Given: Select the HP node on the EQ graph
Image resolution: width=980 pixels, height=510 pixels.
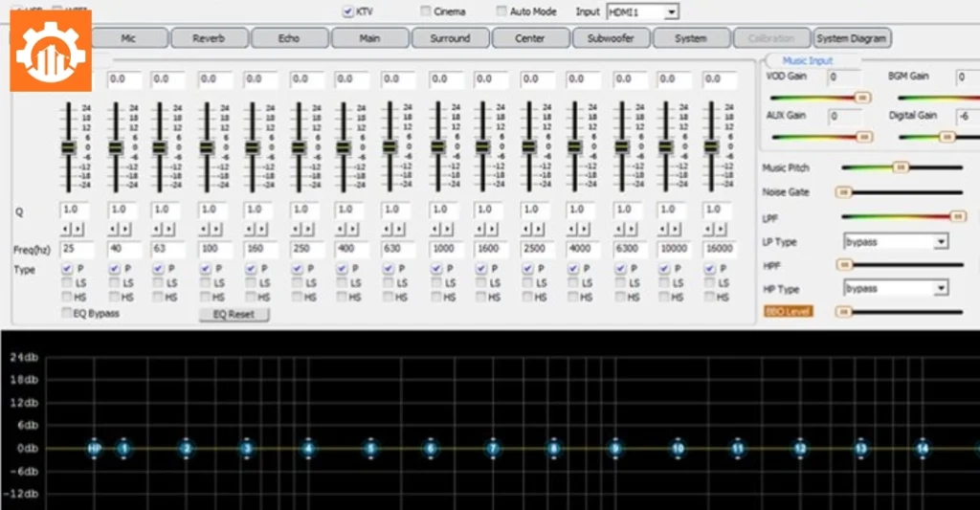Looking at the screenshot, I should (x=94, y=448).
